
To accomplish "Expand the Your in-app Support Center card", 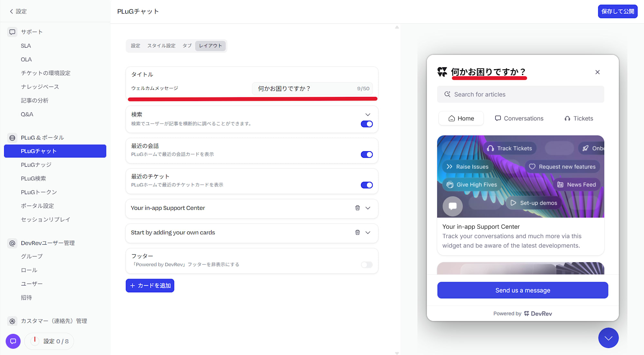I will point(368,208).
